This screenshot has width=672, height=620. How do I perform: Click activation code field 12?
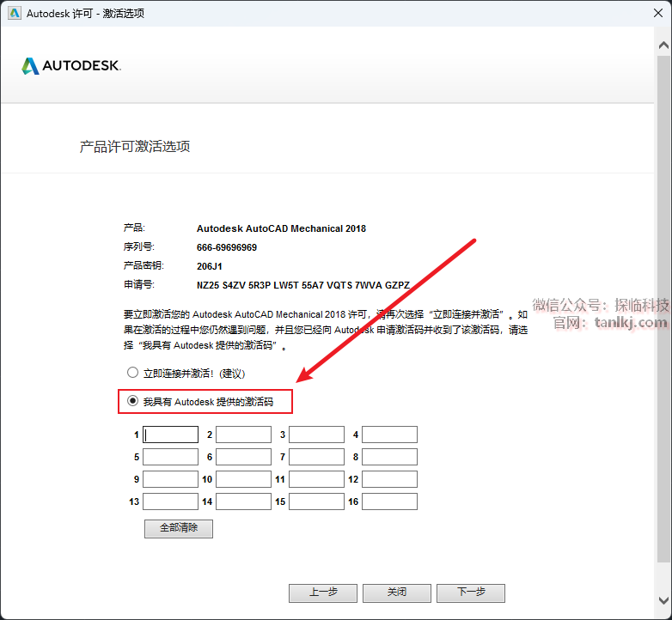(x=389, y=479)
